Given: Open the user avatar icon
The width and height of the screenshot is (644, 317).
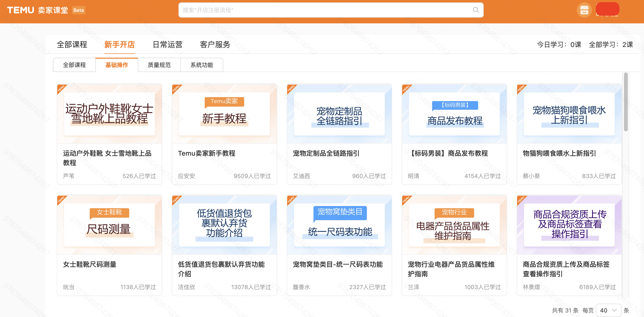Looking at the screenshot, I should (x=584, y=10).
